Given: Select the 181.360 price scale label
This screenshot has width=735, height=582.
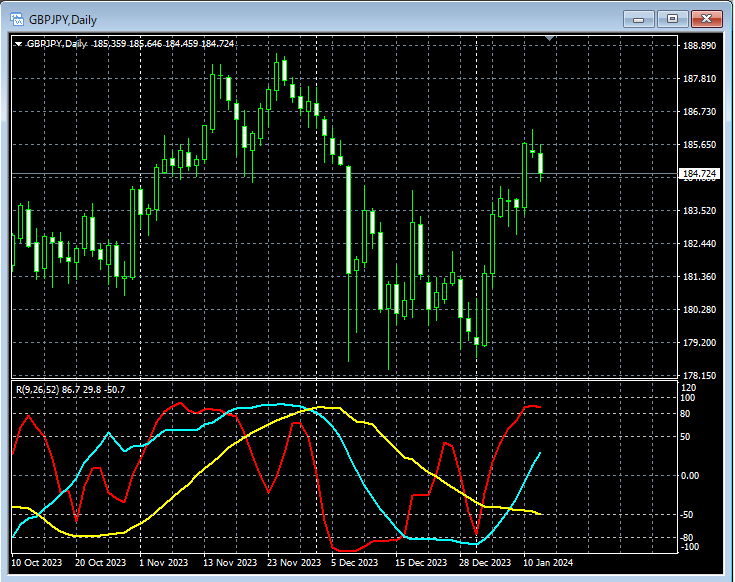Looking at the screenshot, I should point(699,276).
